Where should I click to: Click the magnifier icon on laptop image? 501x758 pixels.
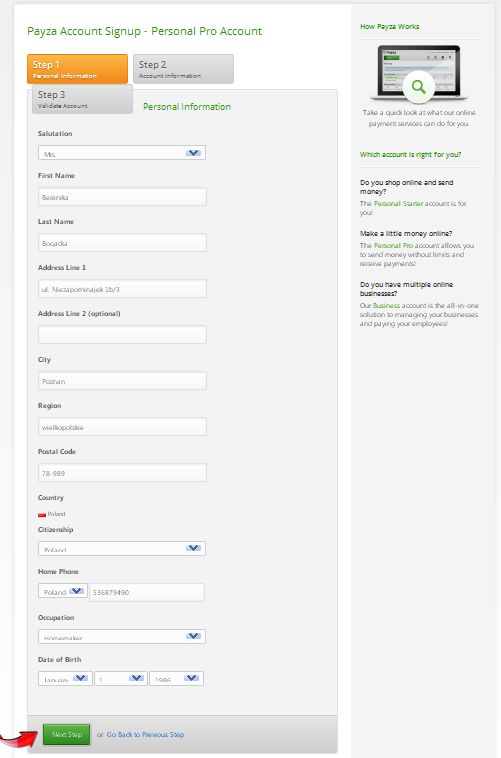click(418, 87)
